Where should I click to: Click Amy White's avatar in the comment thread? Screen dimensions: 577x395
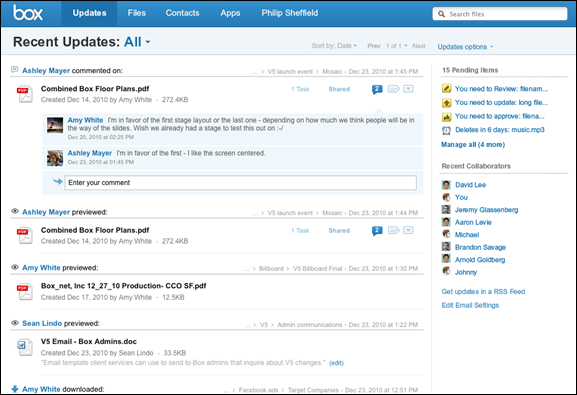click(x=55, y=125)
